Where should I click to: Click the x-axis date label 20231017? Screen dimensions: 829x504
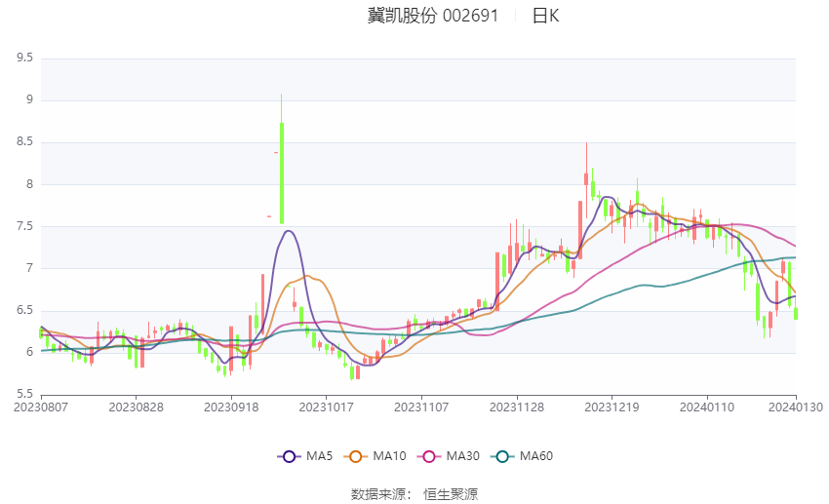coord(326,407)
